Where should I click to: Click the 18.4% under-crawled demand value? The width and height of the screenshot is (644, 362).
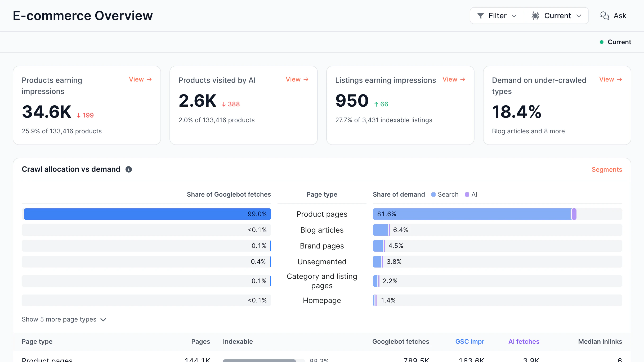[x=516, y=112]
